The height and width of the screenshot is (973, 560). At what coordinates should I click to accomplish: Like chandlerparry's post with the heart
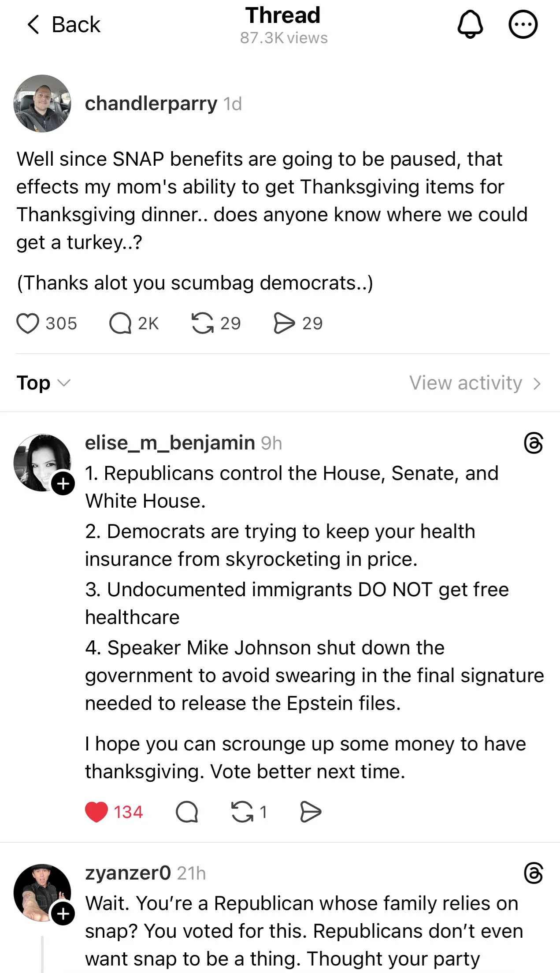[28, 323]
